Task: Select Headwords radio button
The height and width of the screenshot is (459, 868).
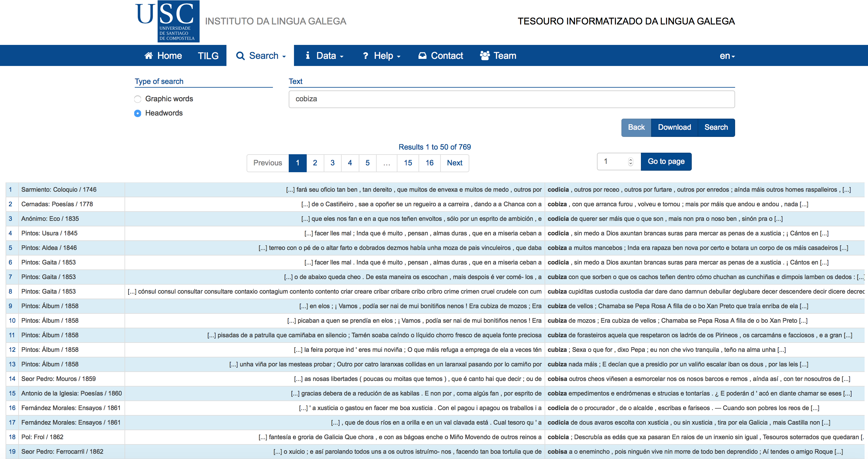Action: click(137, 112)
